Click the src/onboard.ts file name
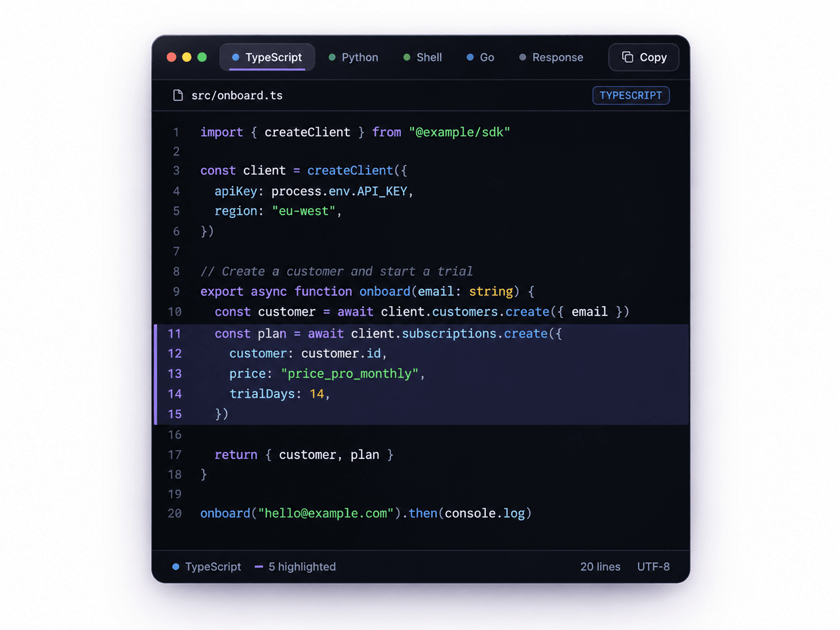This screenshot has width=840, height=630. point(237,96)
